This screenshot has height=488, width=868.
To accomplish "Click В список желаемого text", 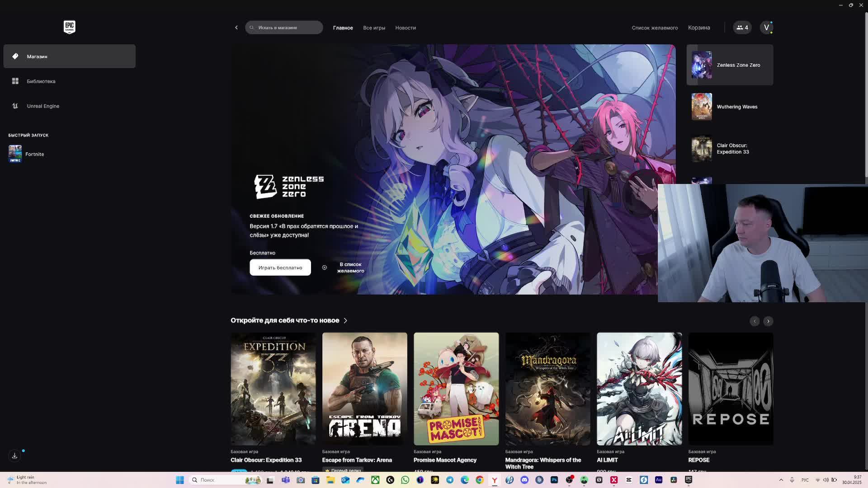I will 350,267.
